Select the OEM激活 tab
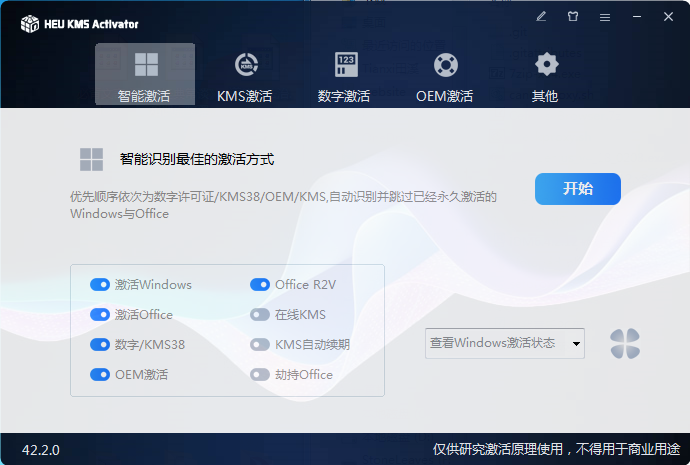 [445, 77]
